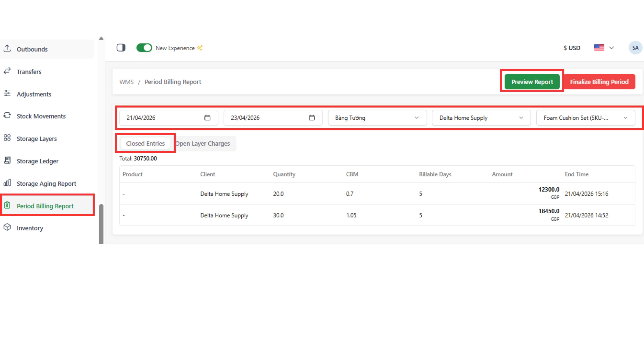Click the Transfers arrows icon
This screenshot has width=644, height=362.
[x=7, y=71]
